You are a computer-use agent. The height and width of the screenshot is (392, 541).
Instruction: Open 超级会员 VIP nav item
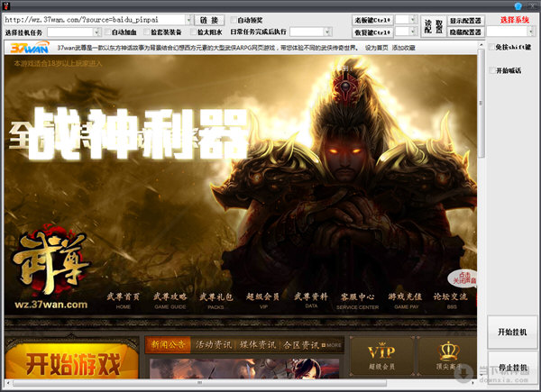click(x=263, y=300)
